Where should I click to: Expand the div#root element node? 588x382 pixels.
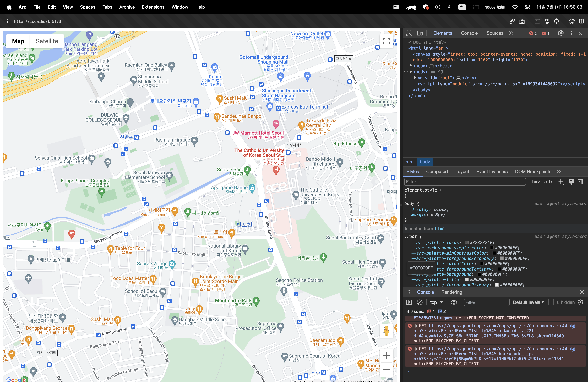[x=415, y=78]
